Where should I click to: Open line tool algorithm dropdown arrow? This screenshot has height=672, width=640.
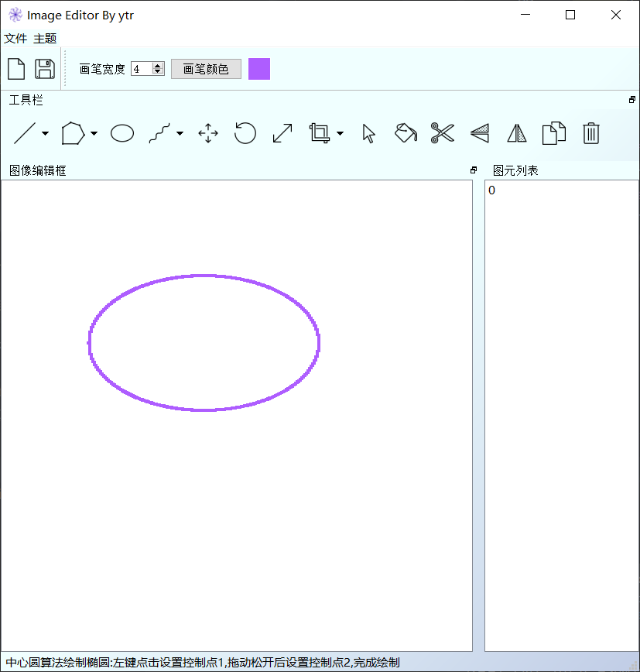pyautogui.click(x=45, y=133)
